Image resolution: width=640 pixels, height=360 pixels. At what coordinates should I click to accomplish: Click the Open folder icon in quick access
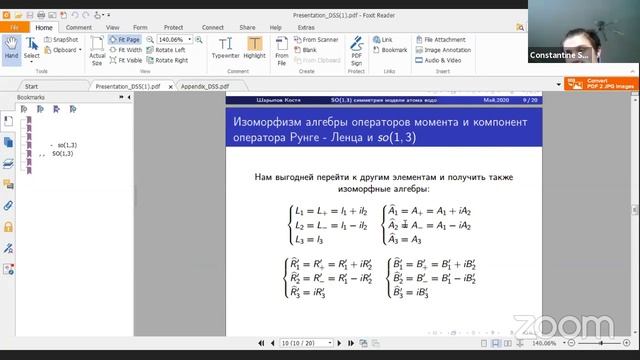click(18, 15)
